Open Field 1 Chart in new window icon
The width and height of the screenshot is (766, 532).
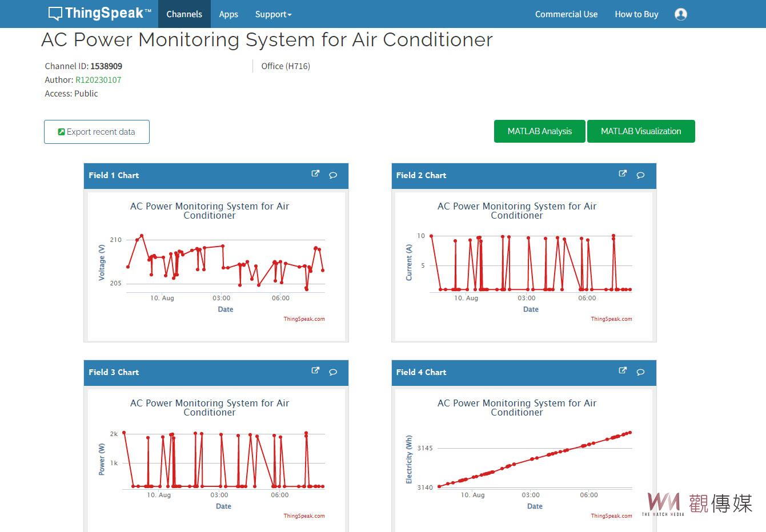tap(315, 174)
